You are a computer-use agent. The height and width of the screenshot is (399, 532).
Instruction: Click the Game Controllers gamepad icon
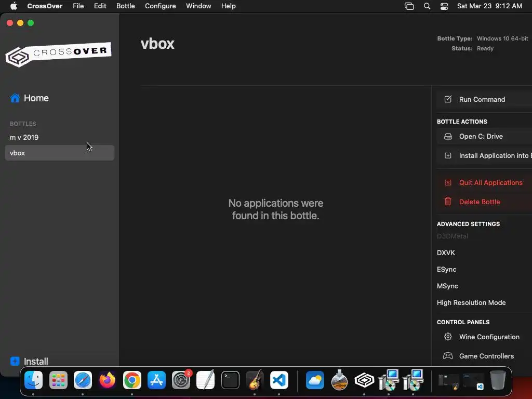pos(448,356)
